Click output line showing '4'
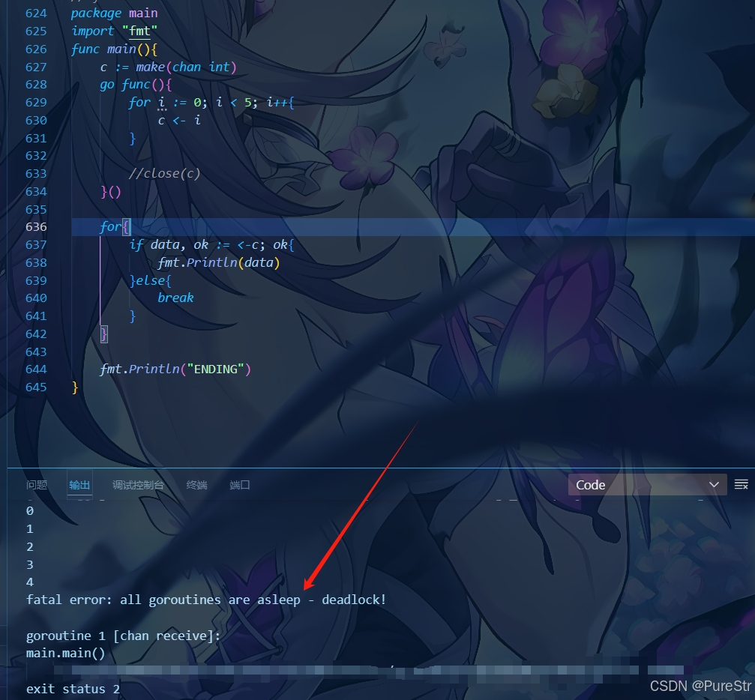 [30, 582]
